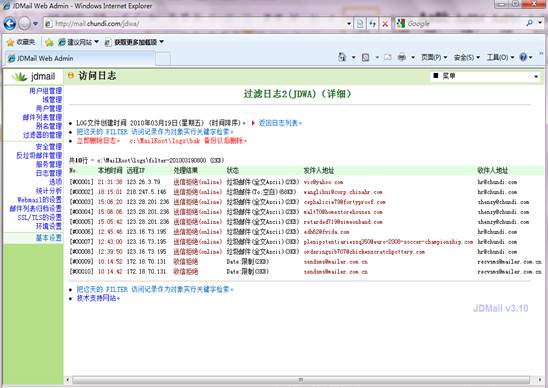Open the 安全(S) Safety menu

(x=467, y=57)
